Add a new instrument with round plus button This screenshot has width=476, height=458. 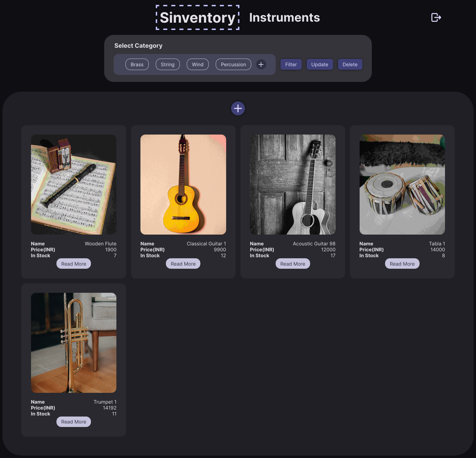tap(238, 108)
